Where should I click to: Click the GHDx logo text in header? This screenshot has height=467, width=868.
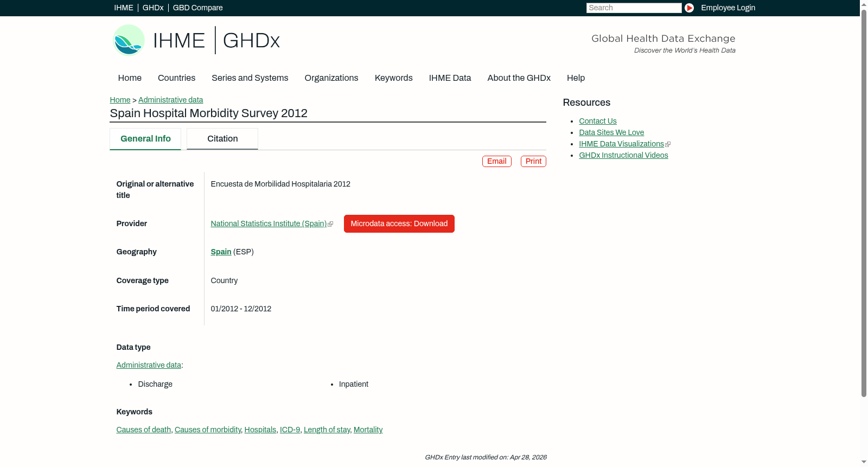click(251, 41)
